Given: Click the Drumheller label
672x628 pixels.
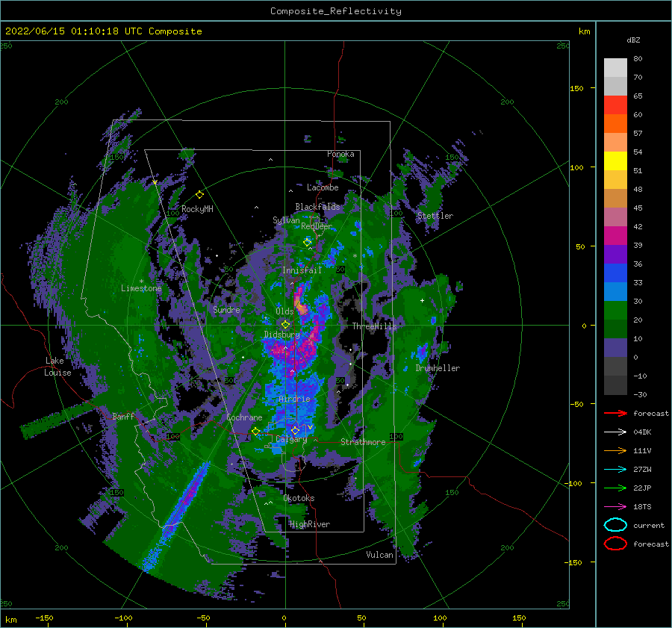Looking at the screenshot, I should tap(438, 368).
